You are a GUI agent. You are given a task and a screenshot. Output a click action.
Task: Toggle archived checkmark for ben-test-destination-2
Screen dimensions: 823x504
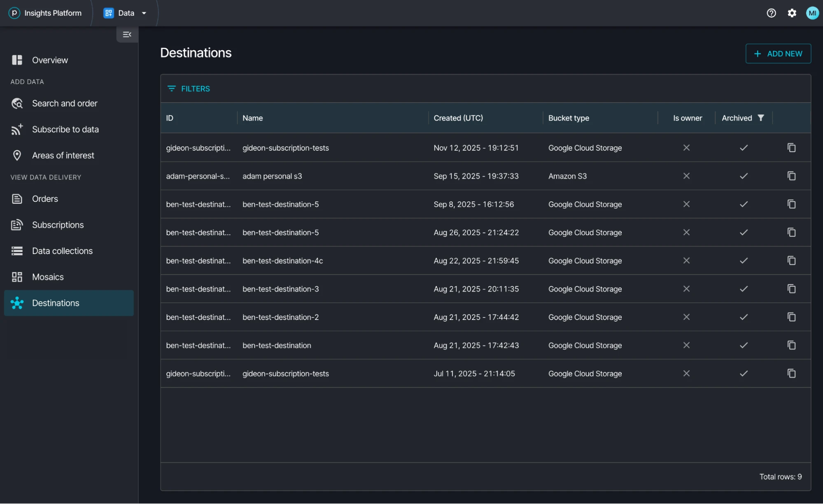744,317
